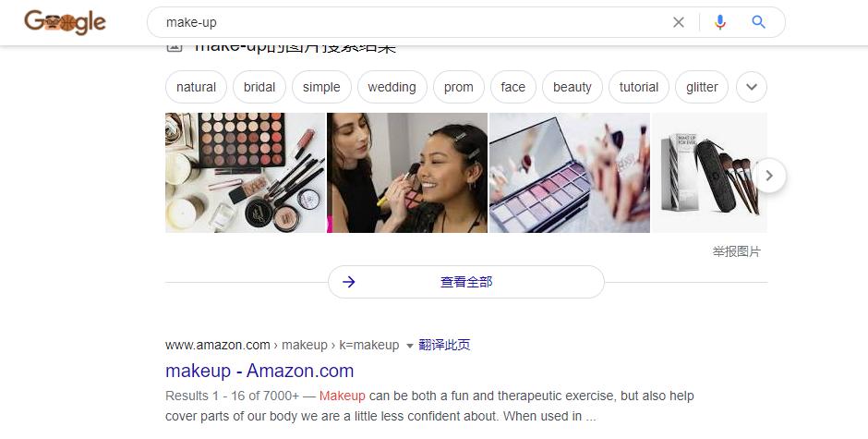Open the dropdown arrow next to Amazon URL
This screenshot has height=439, width=868.
(x=410, y=346)
